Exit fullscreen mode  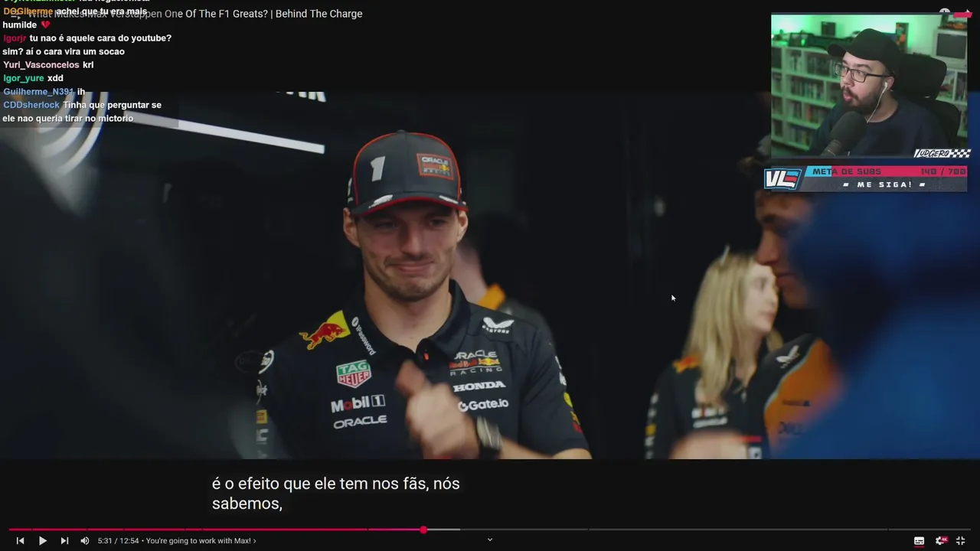(x=960, y=541)
